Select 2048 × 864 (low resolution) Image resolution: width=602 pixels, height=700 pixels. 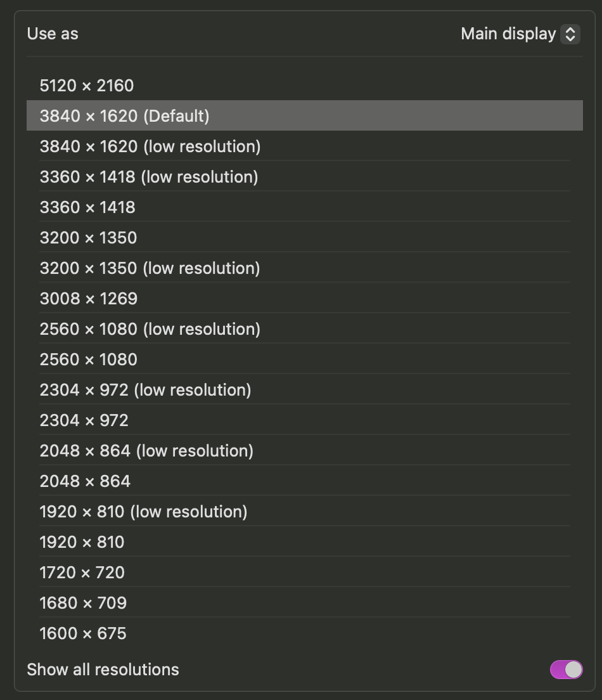[146, 451]
